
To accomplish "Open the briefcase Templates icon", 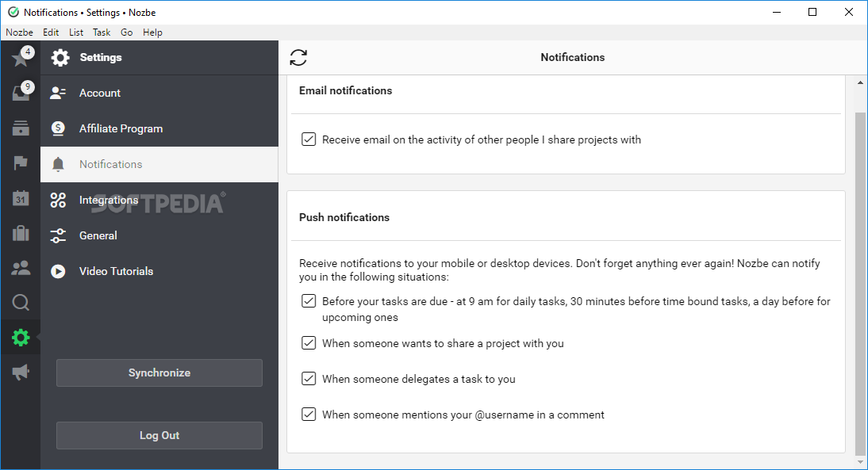I will (x=21, y=233).
